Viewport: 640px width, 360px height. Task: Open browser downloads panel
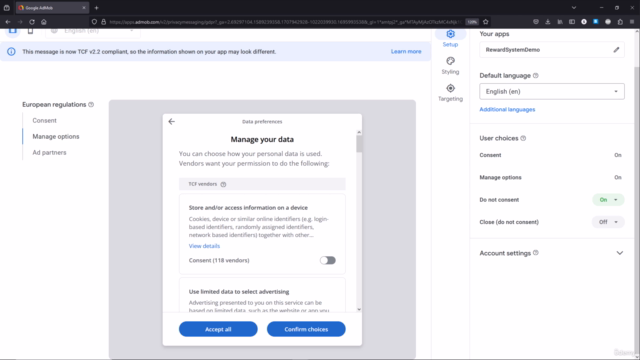pos(548,22)
